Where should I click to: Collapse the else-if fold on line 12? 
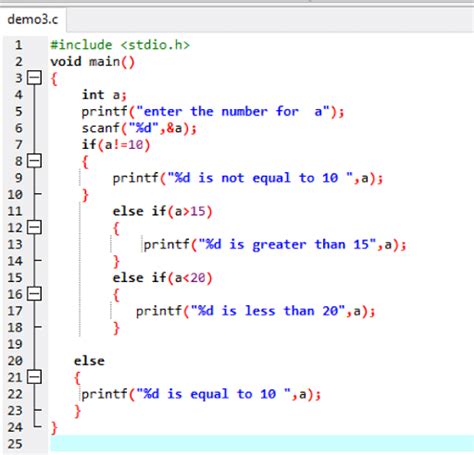[34, 227]
